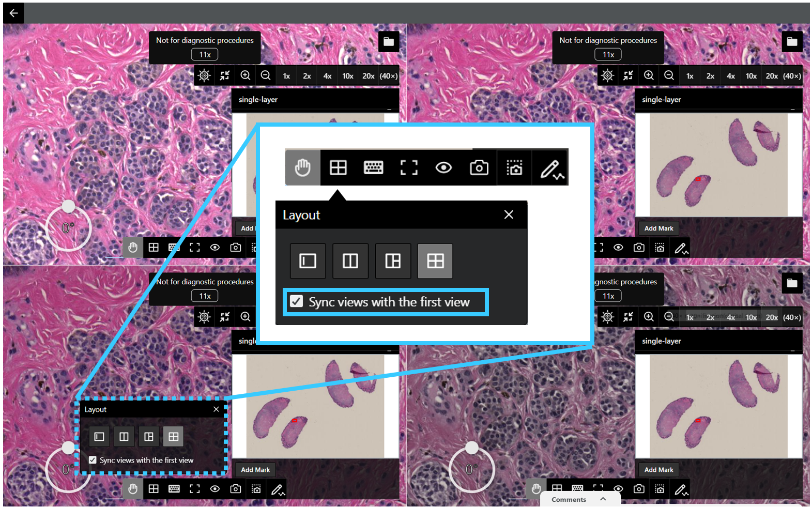Toggle the eye visibility in upper-right view
Screen dimensions: 812x507
(618, 248)
